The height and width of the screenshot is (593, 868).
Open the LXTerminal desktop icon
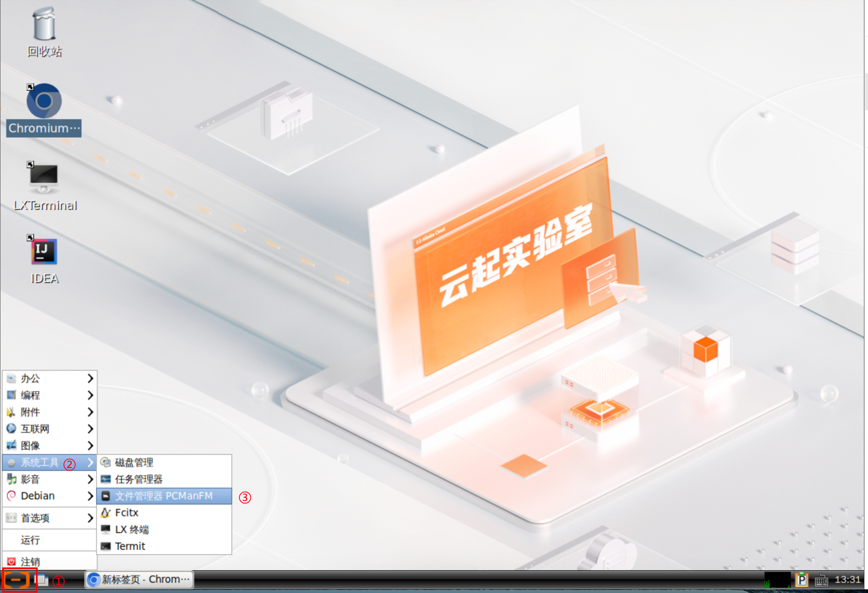click(x=44, y=177)
